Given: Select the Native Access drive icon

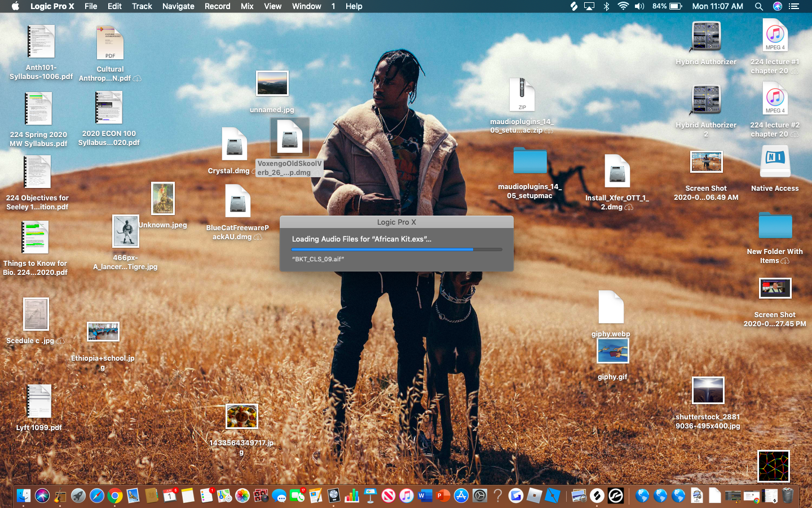Looking at the screenshot, I should pos(775,162).
